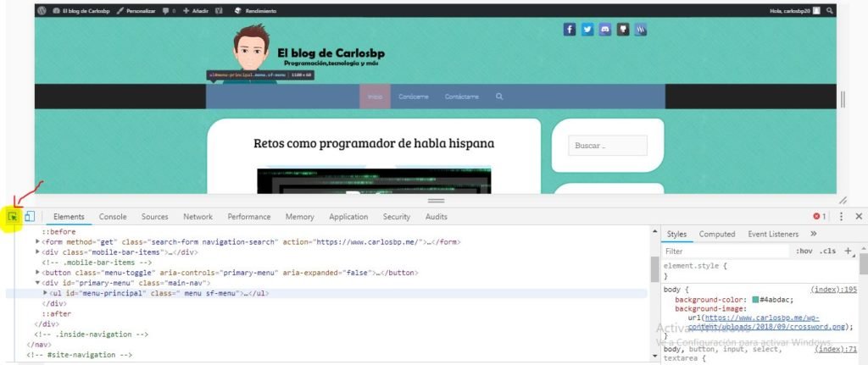Toggle the device toolbar icon
This screenshot has width=868, height=365.
click(x=30, y=217)
